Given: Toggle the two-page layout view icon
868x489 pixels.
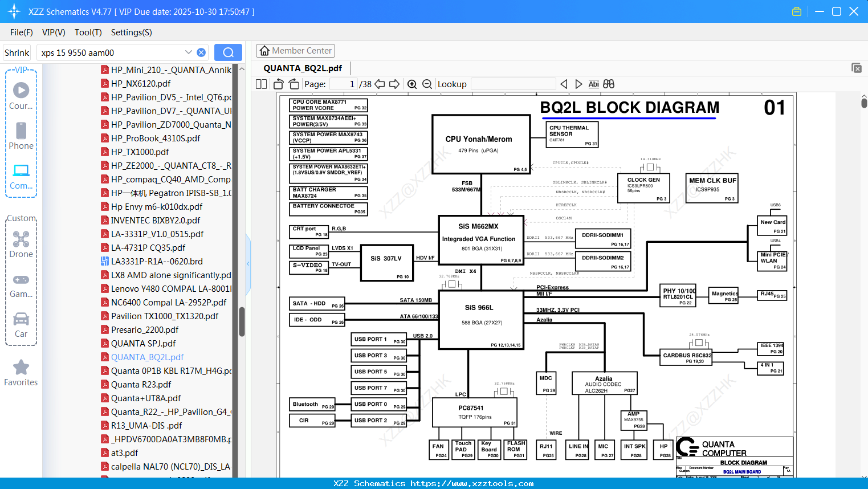Looking at the screenshot, I should pyautogui.click(x=261, y=84).
